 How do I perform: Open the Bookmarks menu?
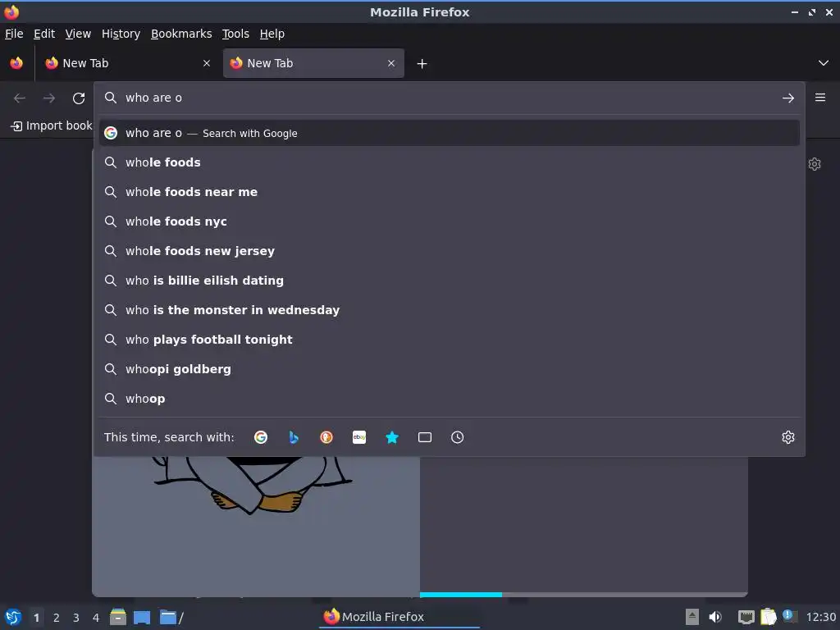181,34
